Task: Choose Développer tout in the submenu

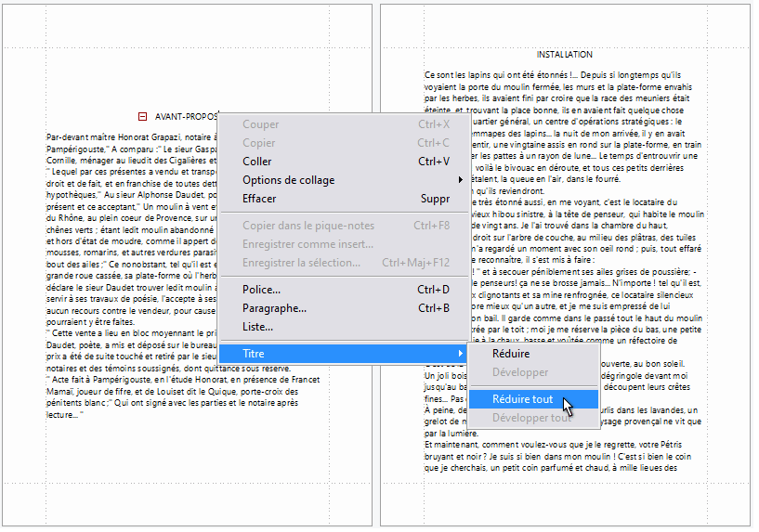Action: (530, 418)
